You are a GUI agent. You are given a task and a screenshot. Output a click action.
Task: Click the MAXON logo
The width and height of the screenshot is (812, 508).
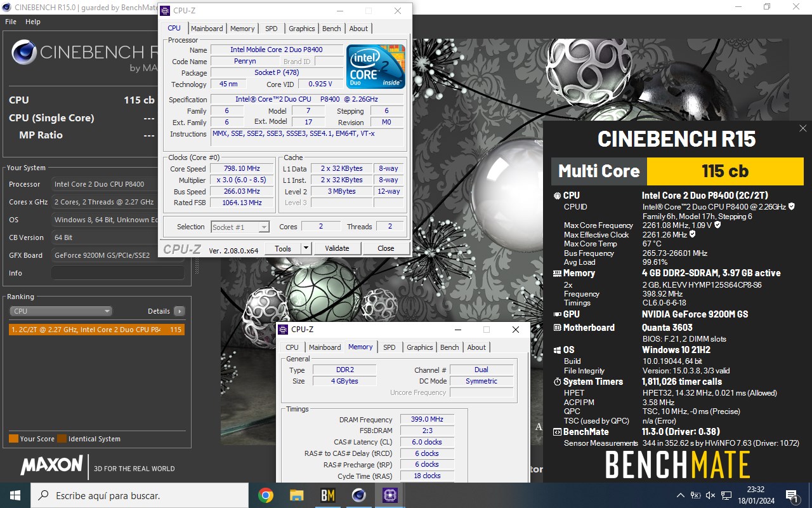coord(51,466)
